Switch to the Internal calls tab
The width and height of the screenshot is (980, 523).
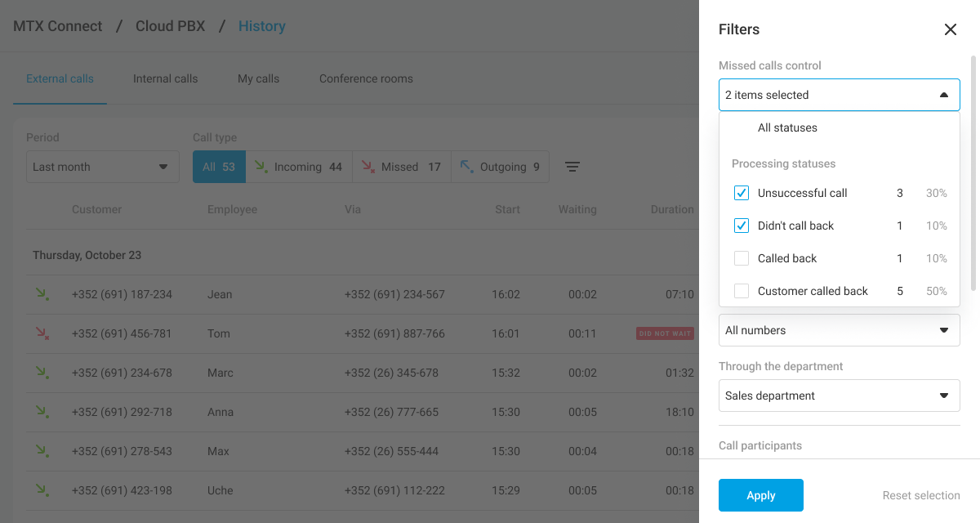(x=165, y=78)
